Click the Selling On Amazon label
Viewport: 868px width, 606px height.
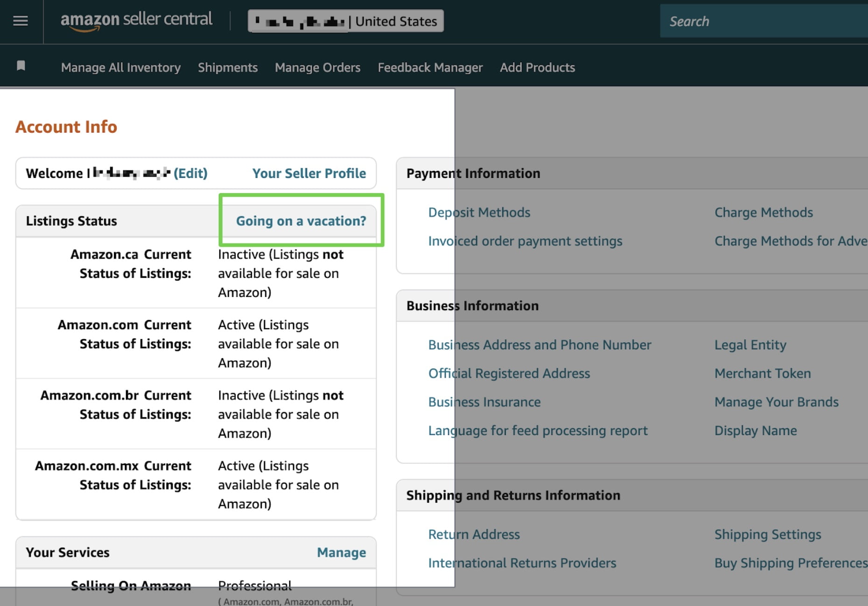[x=131, y=585]
